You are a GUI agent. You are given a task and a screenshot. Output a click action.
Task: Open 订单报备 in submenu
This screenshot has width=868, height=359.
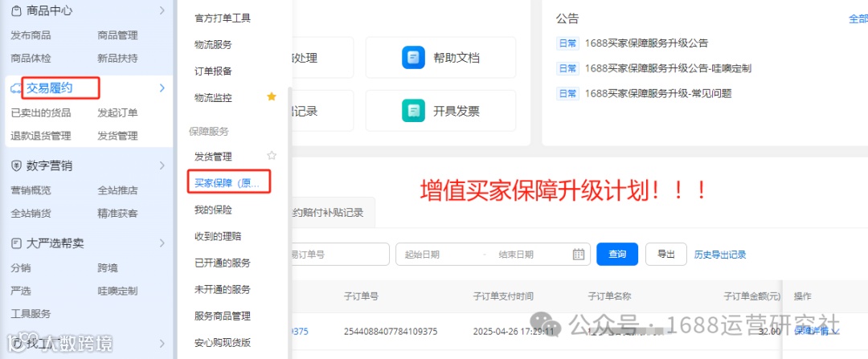(213, 71)
